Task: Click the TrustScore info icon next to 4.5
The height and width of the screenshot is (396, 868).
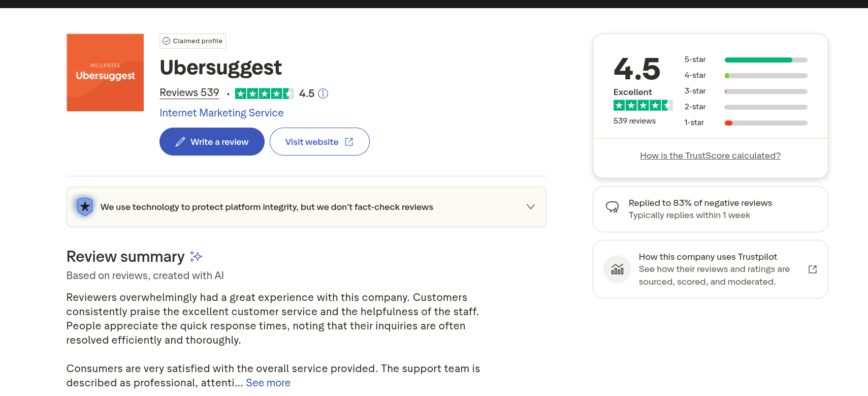Action: point(323,94)
